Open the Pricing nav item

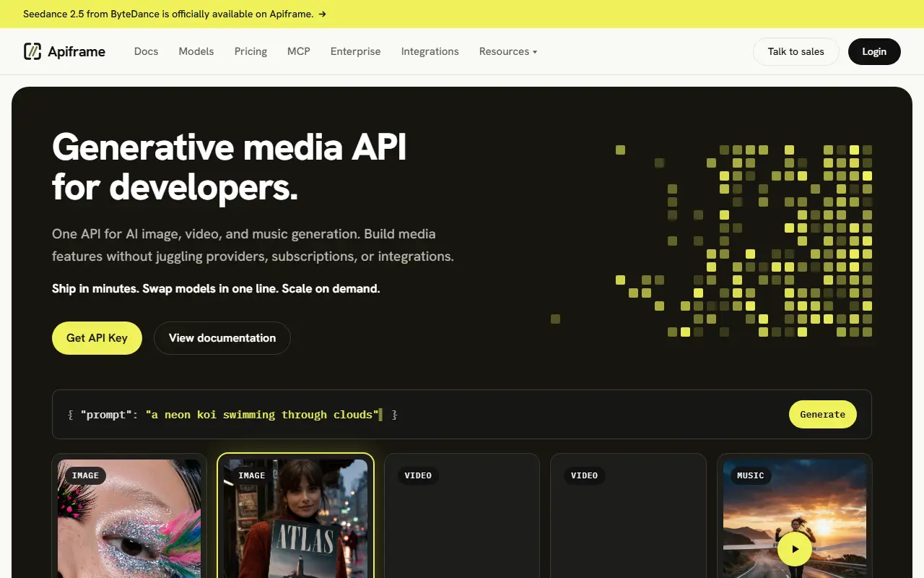point(250,51)
